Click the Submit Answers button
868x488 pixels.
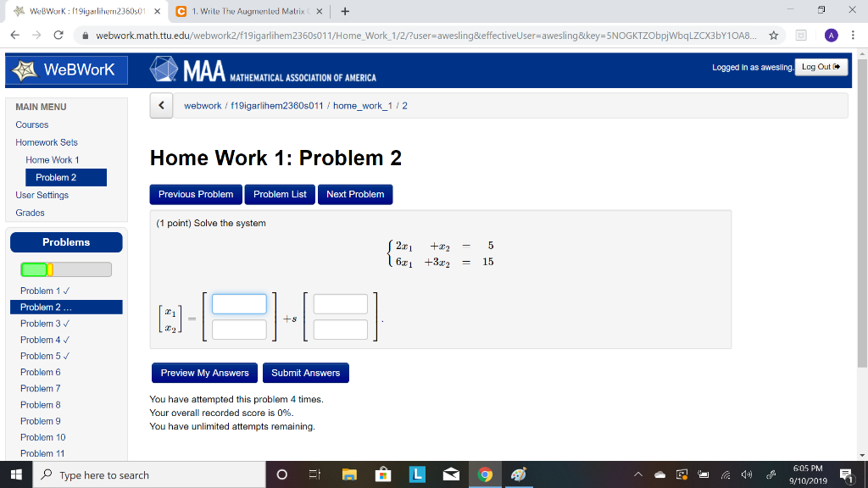click(x=305, y=373)
